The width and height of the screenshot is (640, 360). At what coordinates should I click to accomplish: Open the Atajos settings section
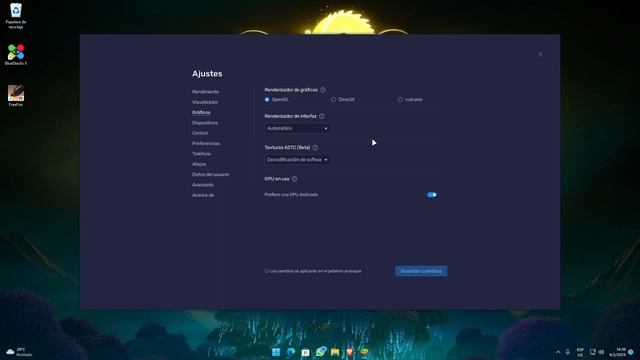click(199, 164)
